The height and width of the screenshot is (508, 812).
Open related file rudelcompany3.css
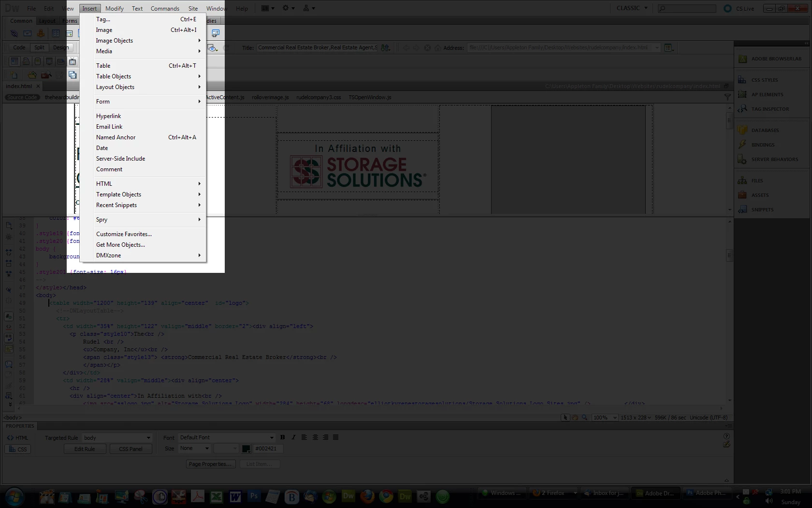pos(319,97)
